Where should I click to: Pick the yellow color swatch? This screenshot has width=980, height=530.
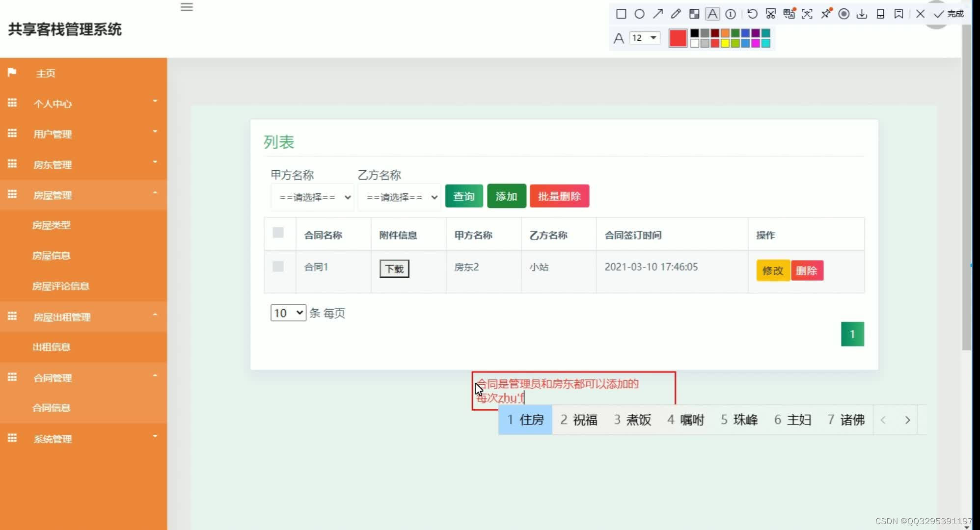(x=725, y=43)
